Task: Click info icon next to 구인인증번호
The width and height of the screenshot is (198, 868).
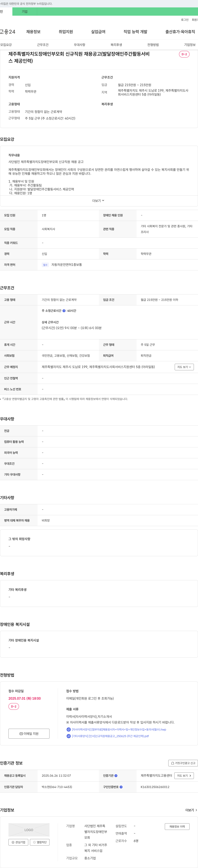Action: click(121, 787)
